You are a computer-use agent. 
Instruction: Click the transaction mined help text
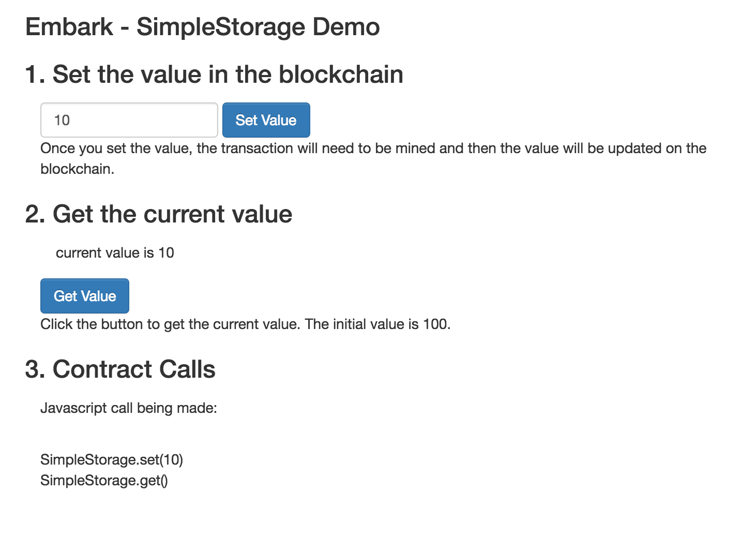point(373,158)
